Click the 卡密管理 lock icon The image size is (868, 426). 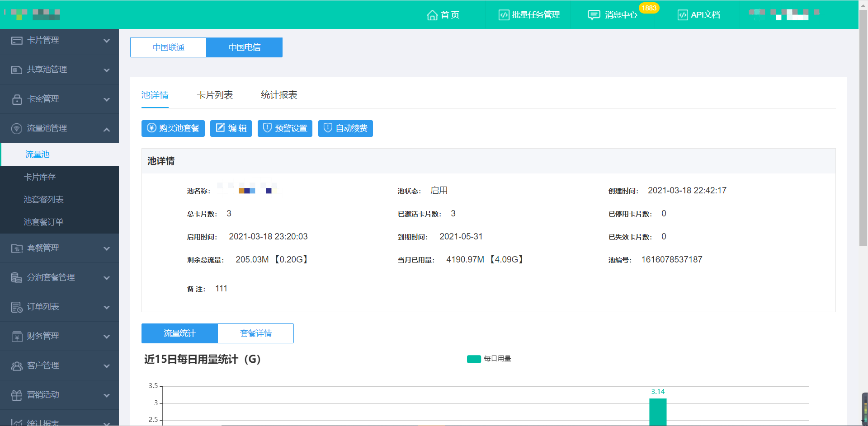(17, 99)
